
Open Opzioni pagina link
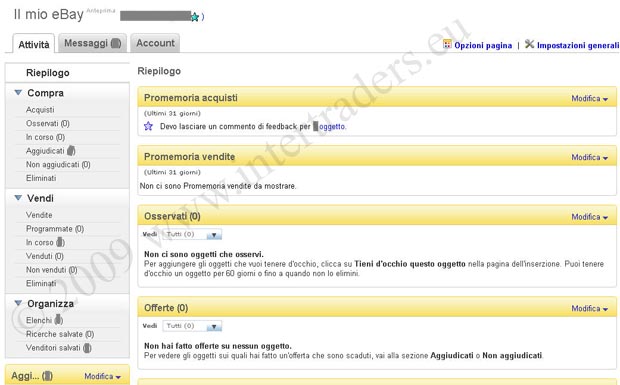click(x=483, y=45)
